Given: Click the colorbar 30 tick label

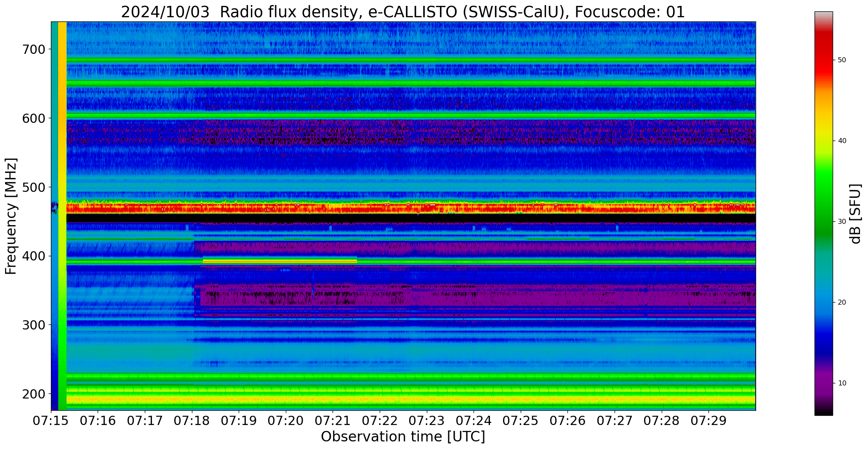Looking at the screenshot, I should (842, 222).
